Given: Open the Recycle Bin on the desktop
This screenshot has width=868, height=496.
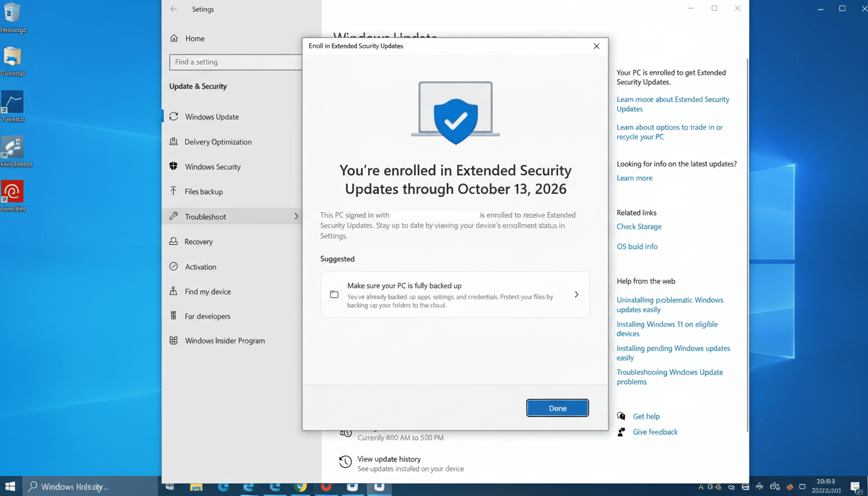Looking at the screenshot, I should pyautogui.click(x=13, y=13).
